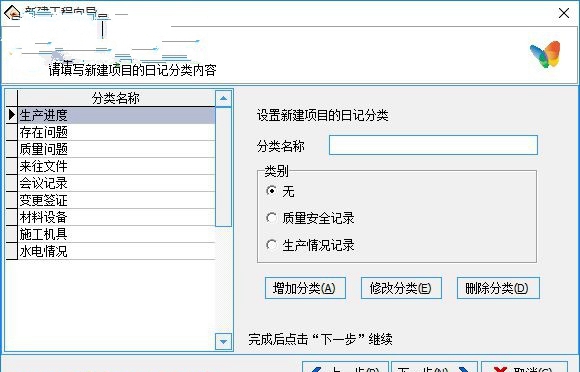580x372 pixels.
Task: Select the 水电情况 row
Action: click(x=116, y=251)
